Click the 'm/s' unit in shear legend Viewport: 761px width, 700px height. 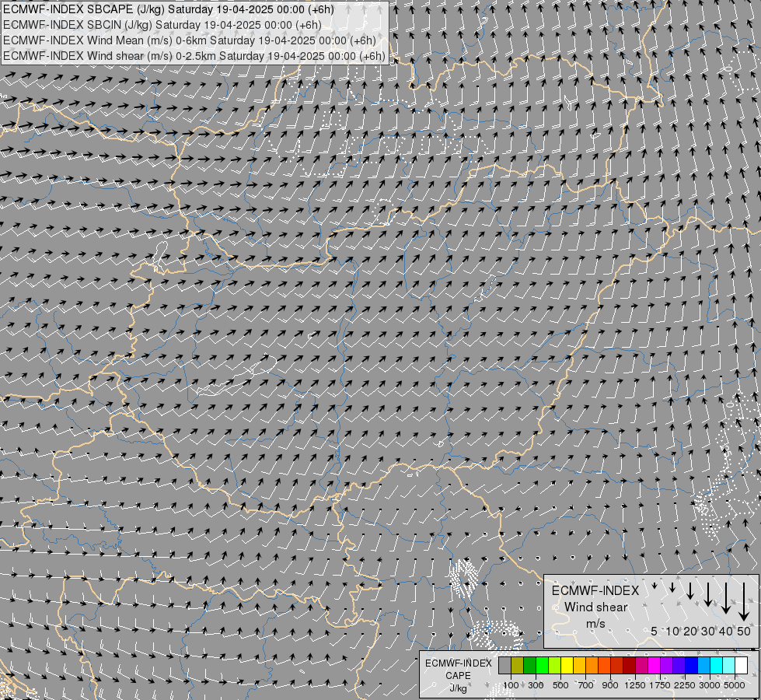click(x=595, y=623)
